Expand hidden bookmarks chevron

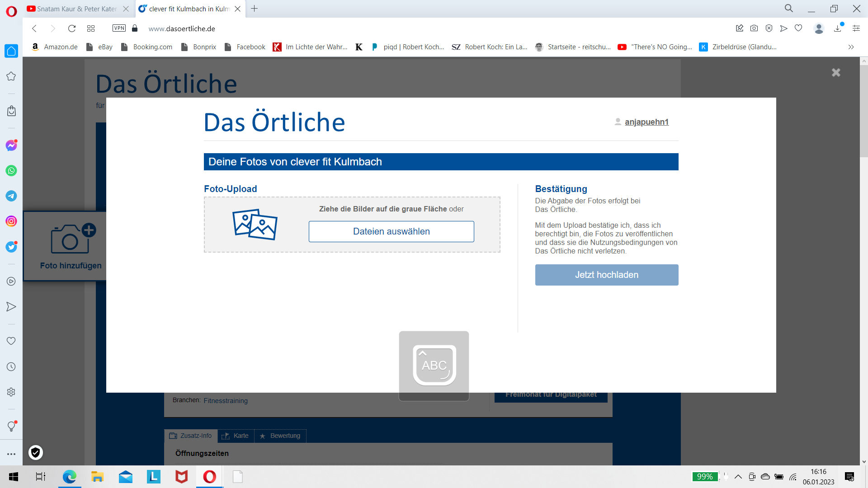[851, 47]
